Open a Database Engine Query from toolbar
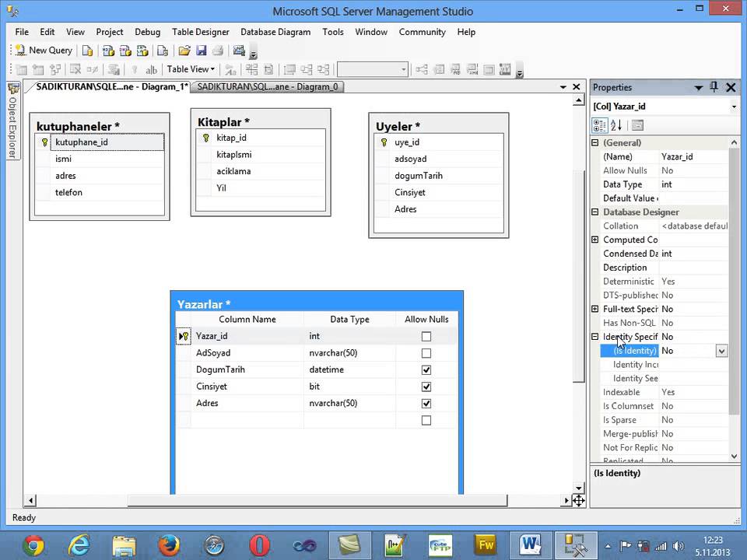Viewport: 747px width, 560px height. [87, 51]
